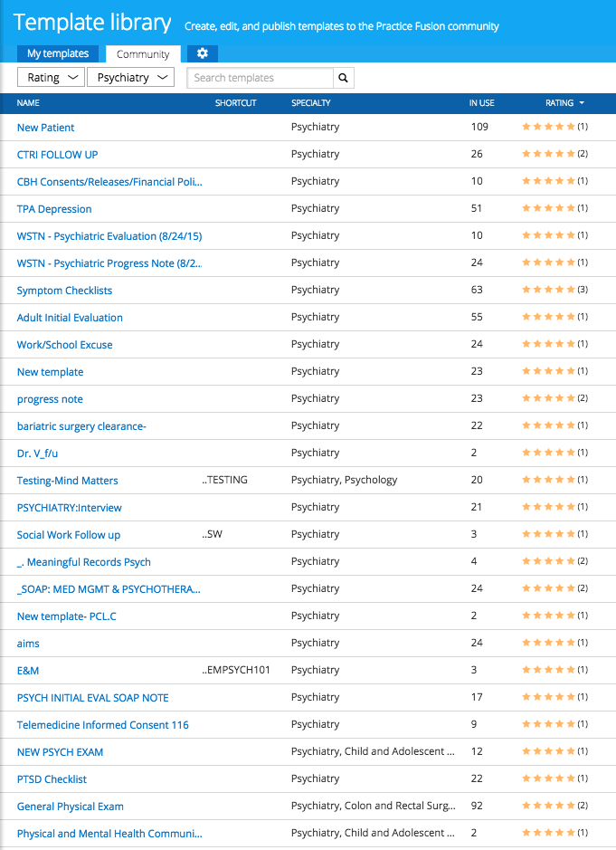Open TPA Depression template
Viewport: 616px width, 850px height.
[54, 209]
